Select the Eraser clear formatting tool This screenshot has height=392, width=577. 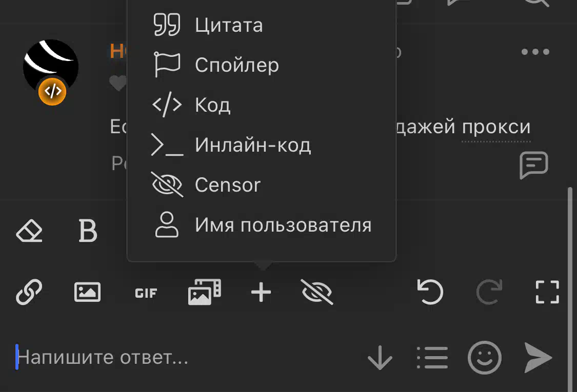coord(29,231)
